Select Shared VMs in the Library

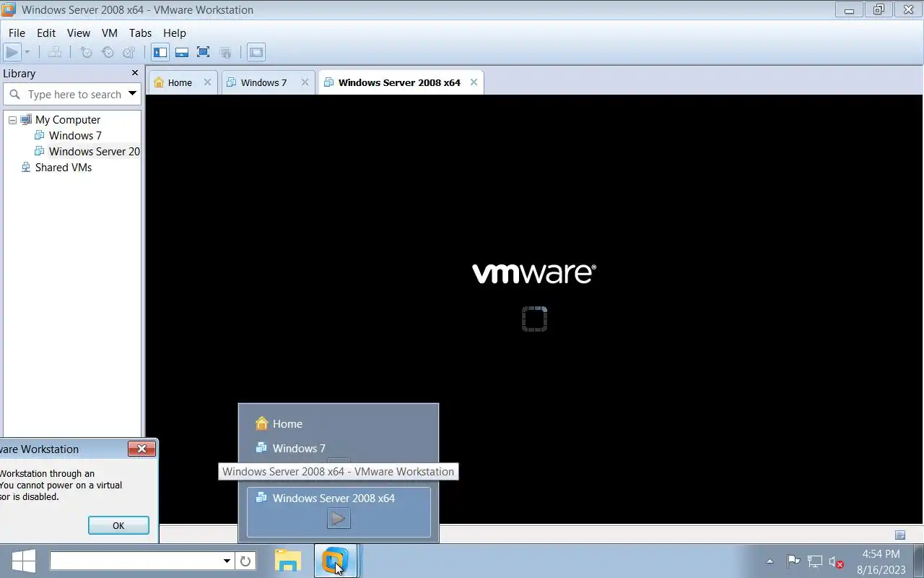[63, 168]
